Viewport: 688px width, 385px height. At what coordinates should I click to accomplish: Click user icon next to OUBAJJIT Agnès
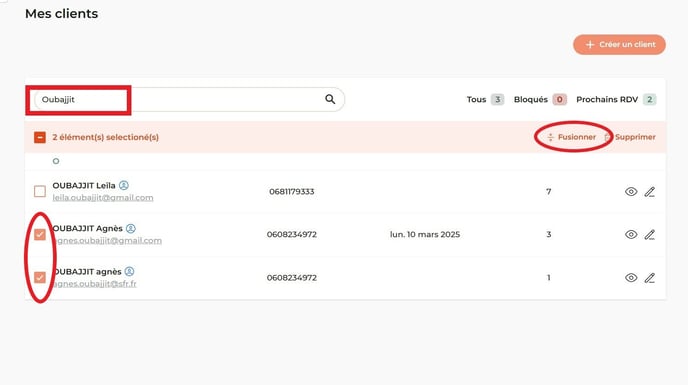(x=131, y=228)
